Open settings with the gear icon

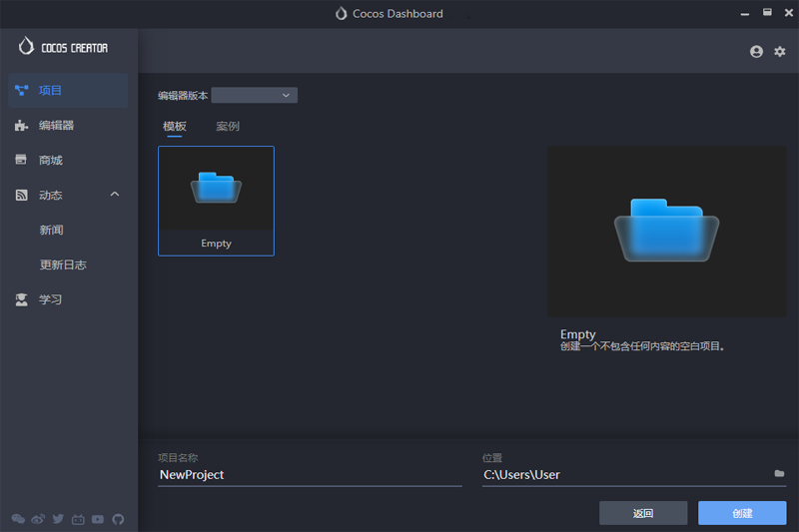click(780, 52)
